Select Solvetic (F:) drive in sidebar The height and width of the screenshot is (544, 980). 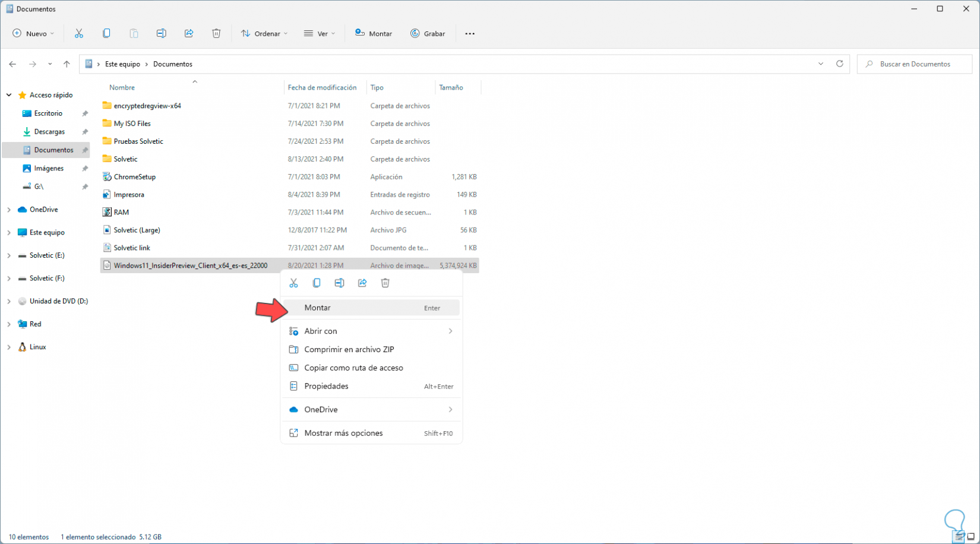[47, 279]
